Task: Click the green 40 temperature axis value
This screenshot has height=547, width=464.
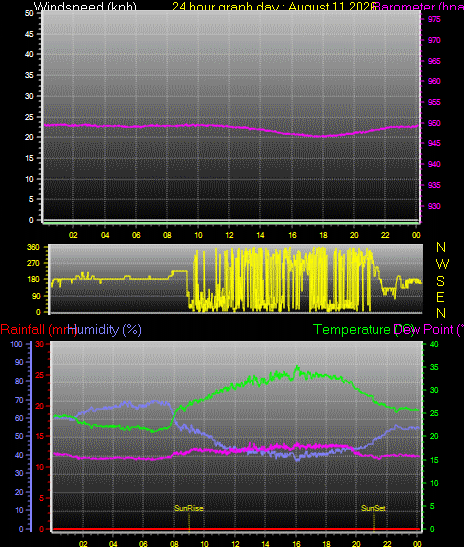Action: tap(434, 344)
